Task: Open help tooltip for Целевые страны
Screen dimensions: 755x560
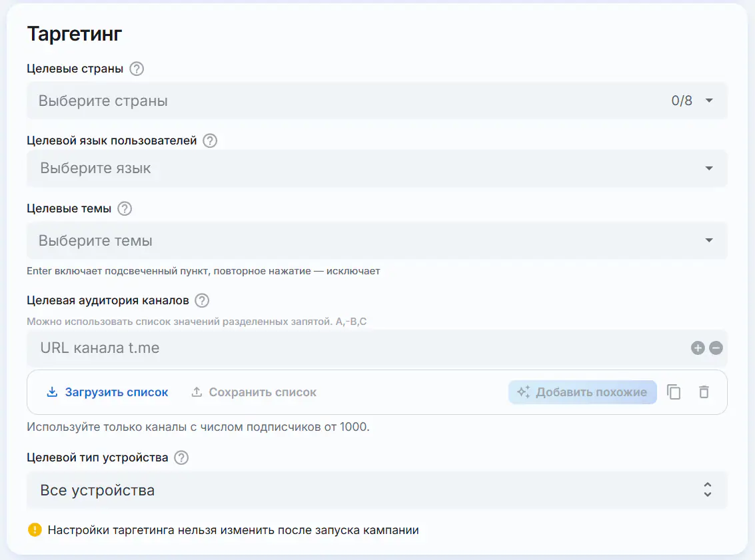Action: click(137, 69)
